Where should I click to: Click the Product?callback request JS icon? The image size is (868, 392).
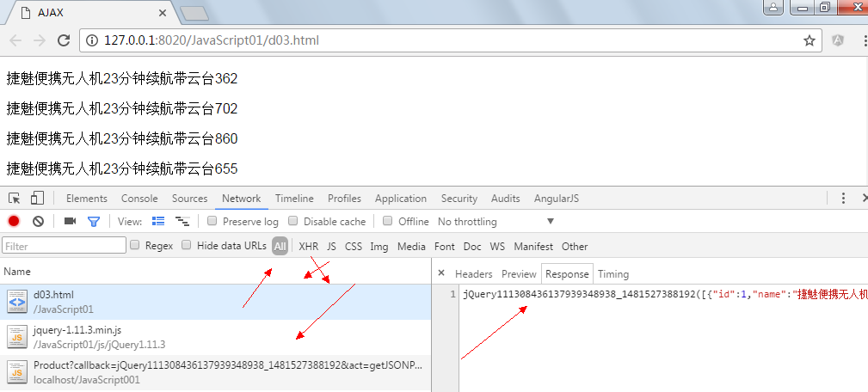[x=16, y=372]
